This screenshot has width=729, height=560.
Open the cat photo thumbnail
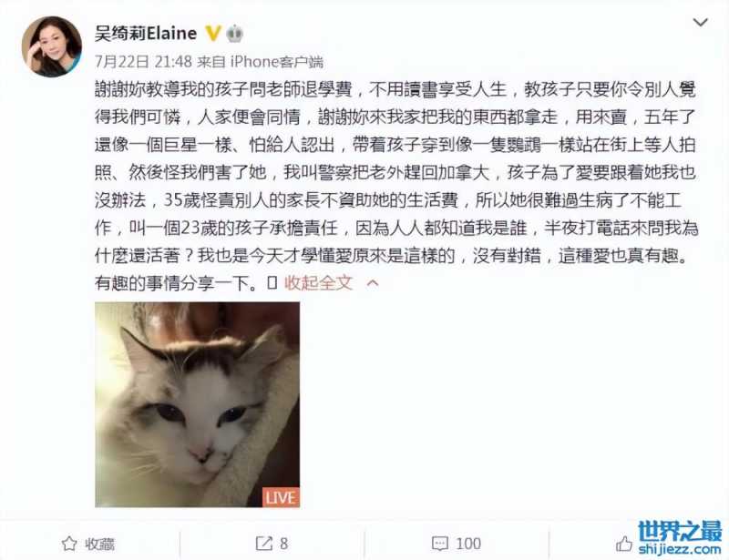(x=197, y=404)
